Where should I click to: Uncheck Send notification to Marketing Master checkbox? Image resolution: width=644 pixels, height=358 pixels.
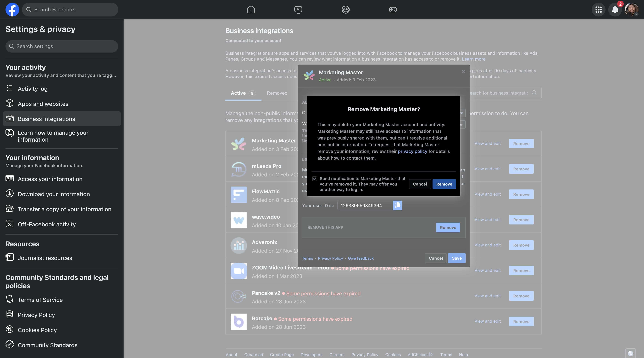[314, 179]
